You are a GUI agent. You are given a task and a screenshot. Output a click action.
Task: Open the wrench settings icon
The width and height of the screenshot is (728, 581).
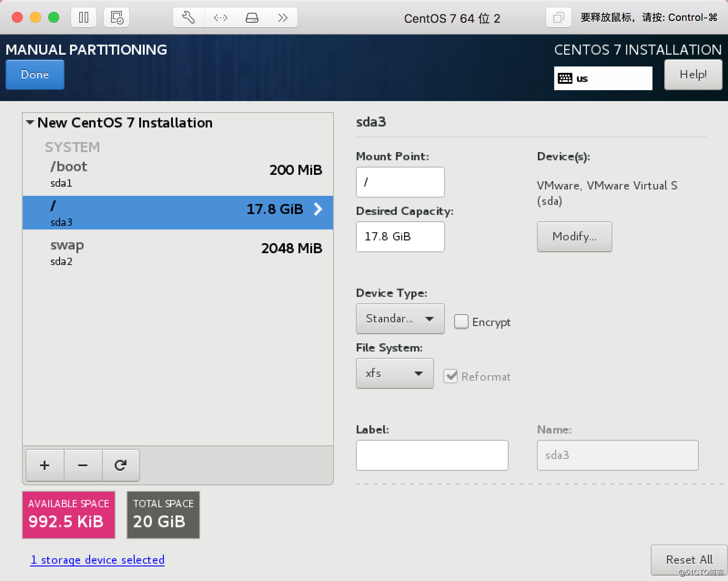pyautogui.click(x=188, y=18)
